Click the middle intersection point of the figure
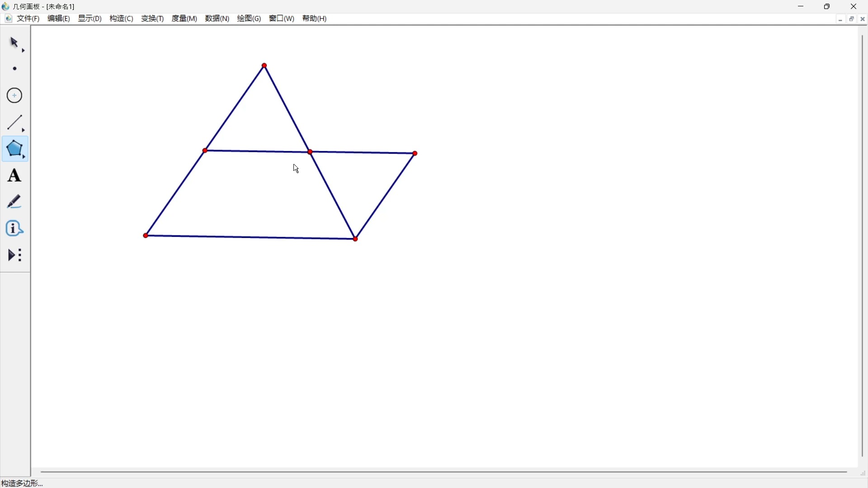The width and height of the screenshot is (868, 488). (311, 153)
